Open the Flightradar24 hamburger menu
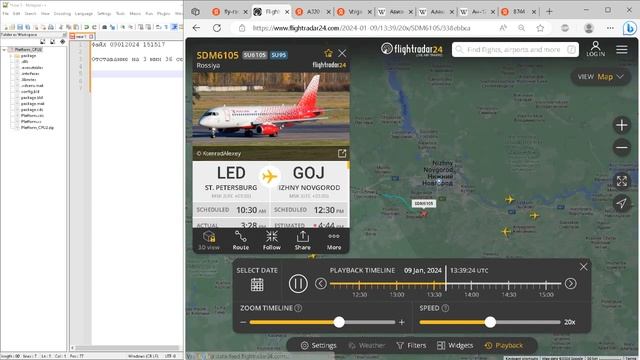The width and height of the screenshot is (640, 360). click(x=622, y=50)
